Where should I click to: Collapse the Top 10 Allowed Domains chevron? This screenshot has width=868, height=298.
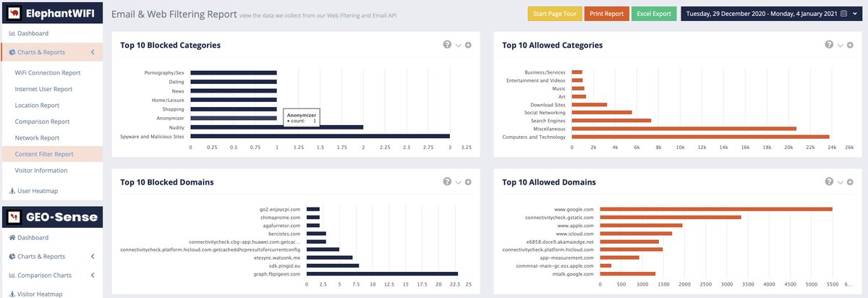tap(840, 182)
